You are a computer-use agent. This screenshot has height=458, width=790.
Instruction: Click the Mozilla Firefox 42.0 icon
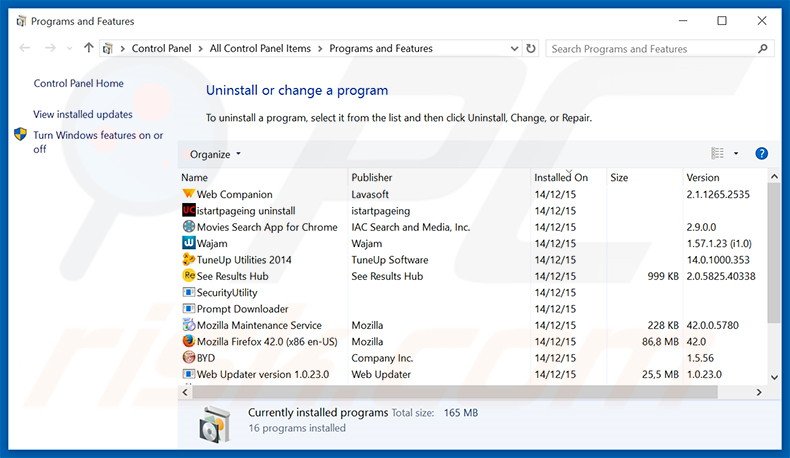188,341
